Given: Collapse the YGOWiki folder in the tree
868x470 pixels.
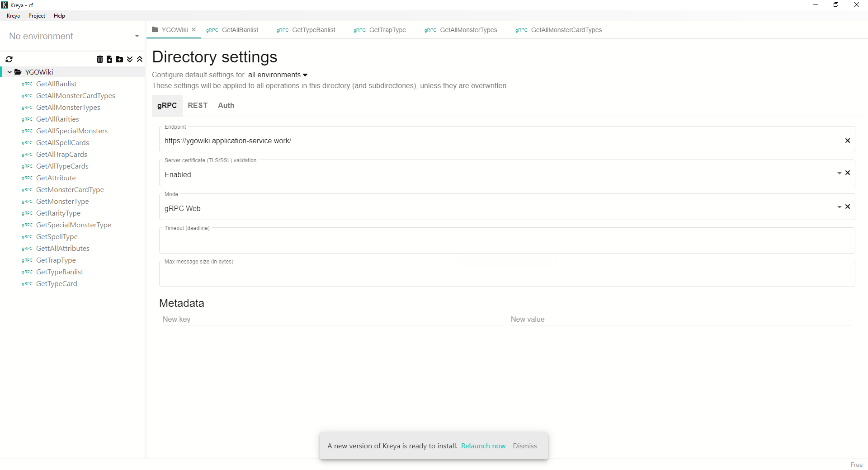Looking at the screenshot, I should (9, 71).
